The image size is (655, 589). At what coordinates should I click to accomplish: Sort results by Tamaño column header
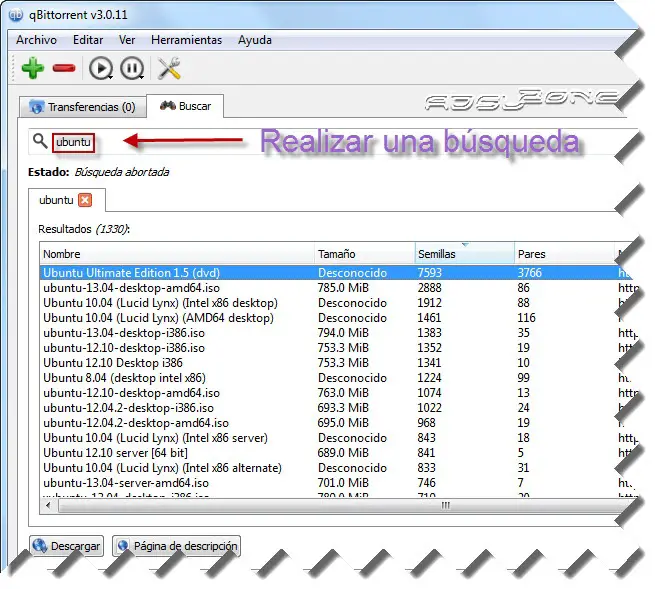[x=364, y=254]
